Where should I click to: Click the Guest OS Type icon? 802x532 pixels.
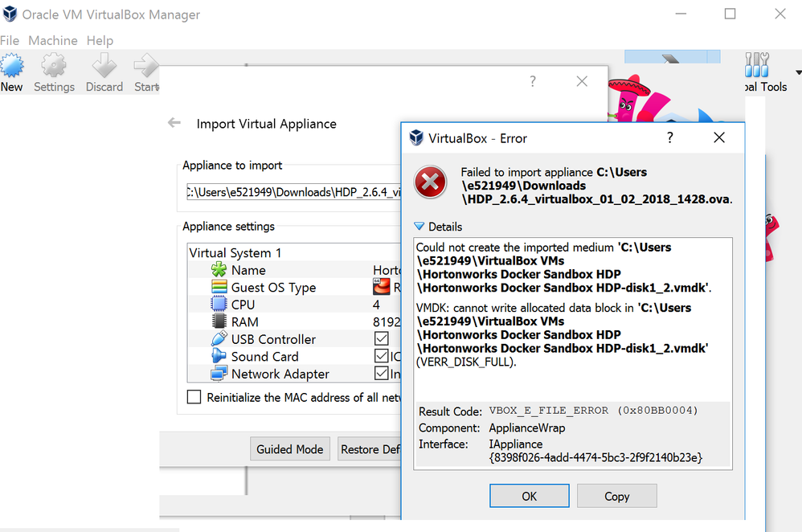pyautogui.click(x=219, y=287)
